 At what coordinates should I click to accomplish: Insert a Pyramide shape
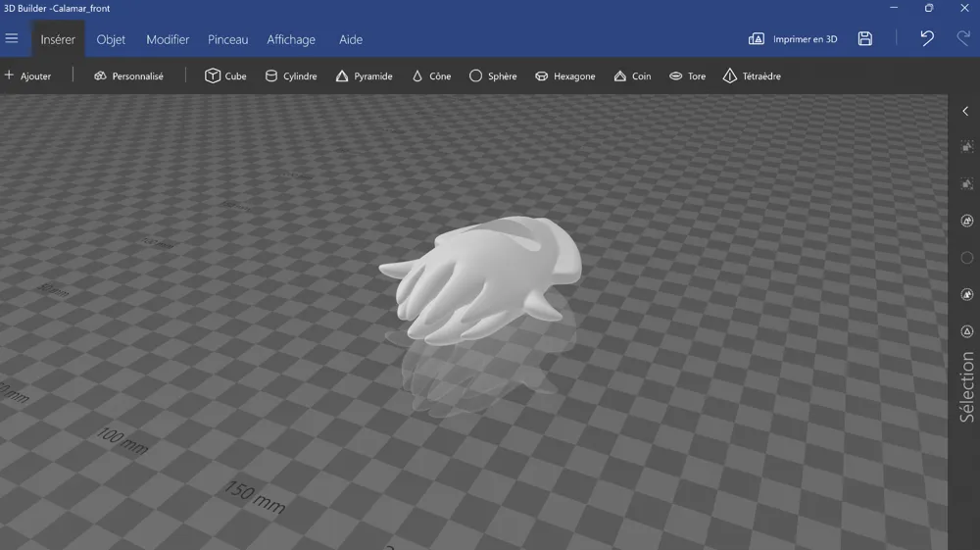(365, 75)
